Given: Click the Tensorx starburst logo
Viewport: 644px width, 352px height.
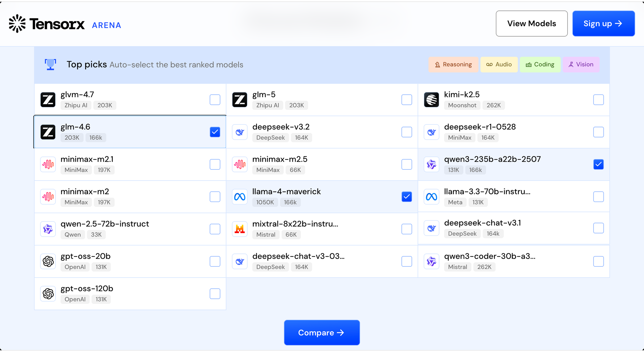Looking at the screenshot, I should (x=17, y=23).
